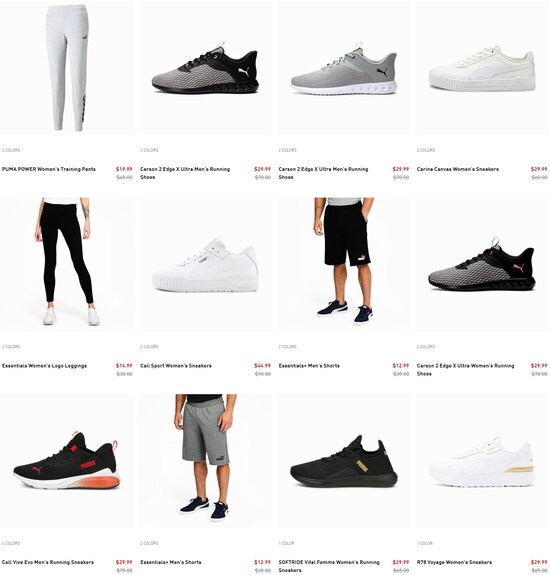Open the Carson 2 Edge X Ultra Women's Running Shoes link
Viewport: 550px width, 575px height.
pos(465,370)
